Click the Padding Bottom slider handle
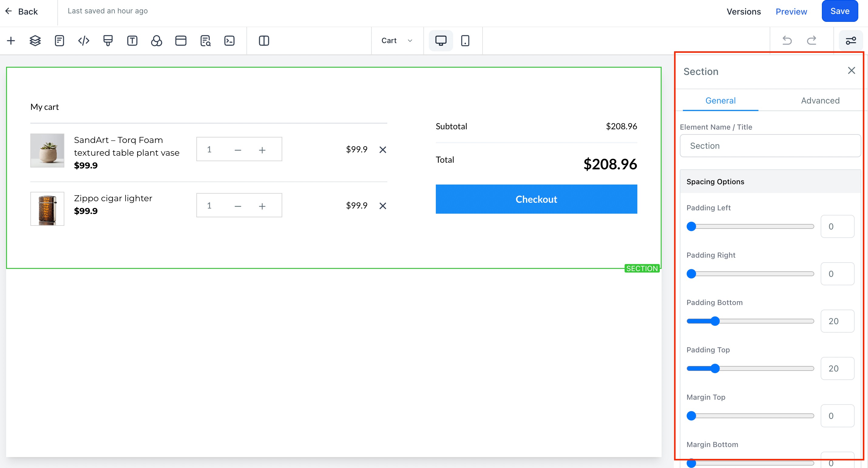The width and height of the screenshot is (868, 468). point(715,321)
